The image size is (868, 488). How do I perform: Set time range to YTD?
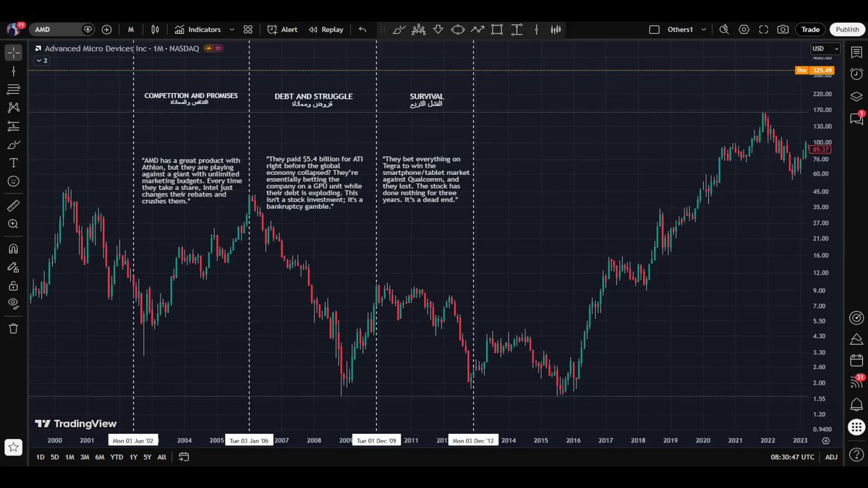click(x=116, y=457)
